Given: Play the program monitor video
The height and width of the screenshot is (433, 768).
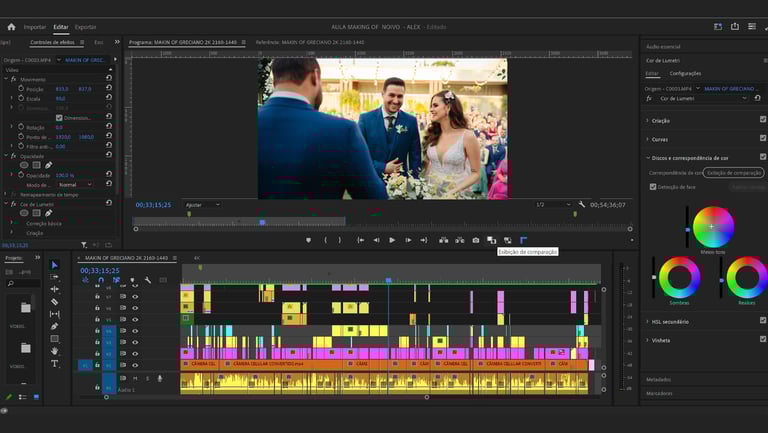Looking at the screenshot, I should tap(392, 240).
